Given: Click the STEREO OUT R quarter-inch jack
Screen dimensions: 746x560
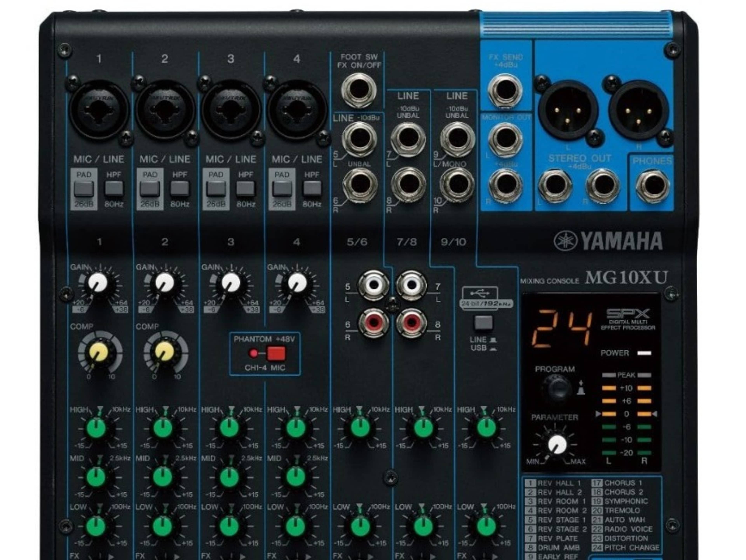Looking at the screenshot, I should [x=603, y=186].
